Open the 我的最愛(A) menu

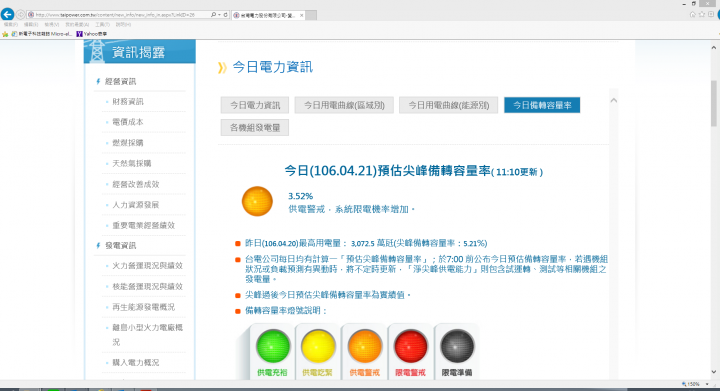77,25
